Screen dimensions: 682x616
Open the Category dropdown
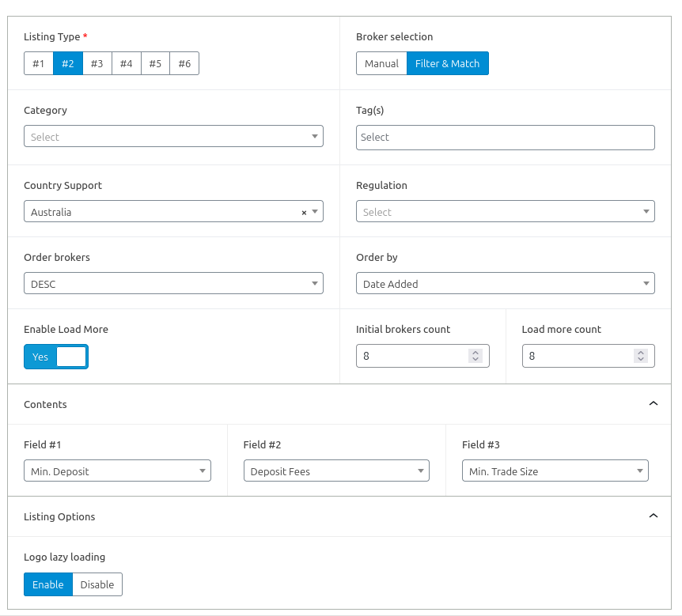tap(173, 137)
